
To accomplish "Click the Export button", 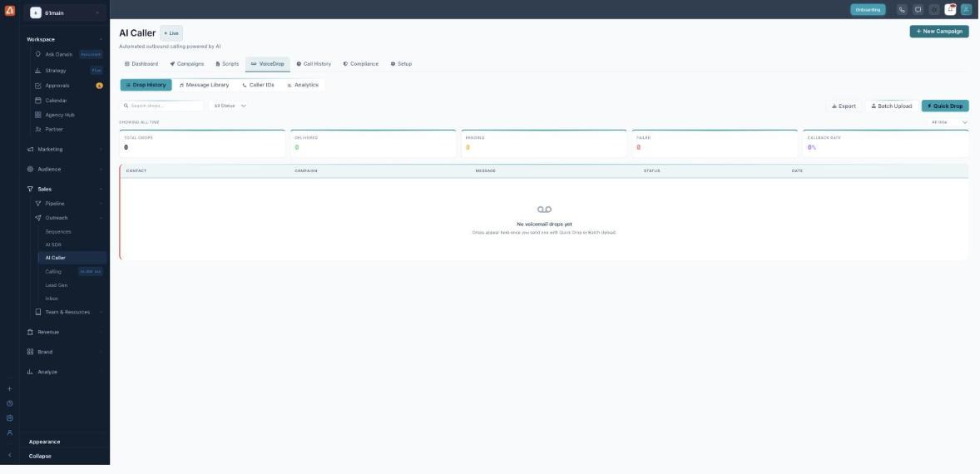I will (x=844, y=106).
